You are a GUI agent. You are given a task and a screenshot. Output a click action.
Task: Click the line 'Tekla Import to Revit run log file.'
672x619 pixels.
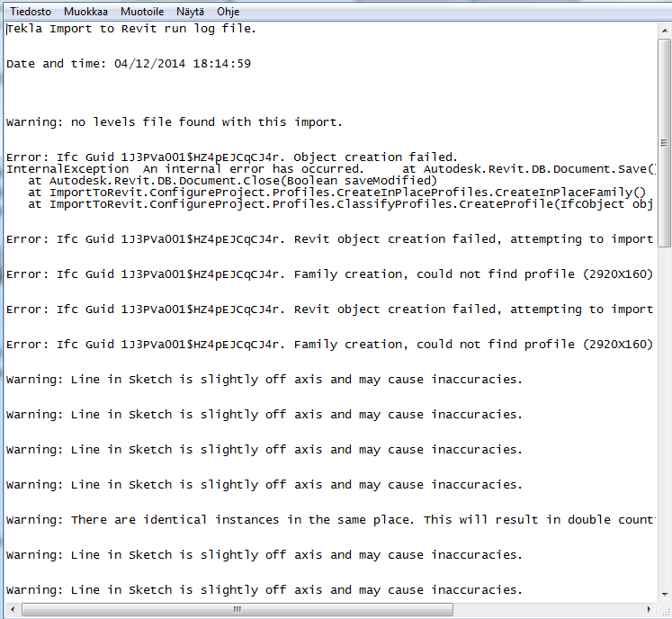point(131,29)
